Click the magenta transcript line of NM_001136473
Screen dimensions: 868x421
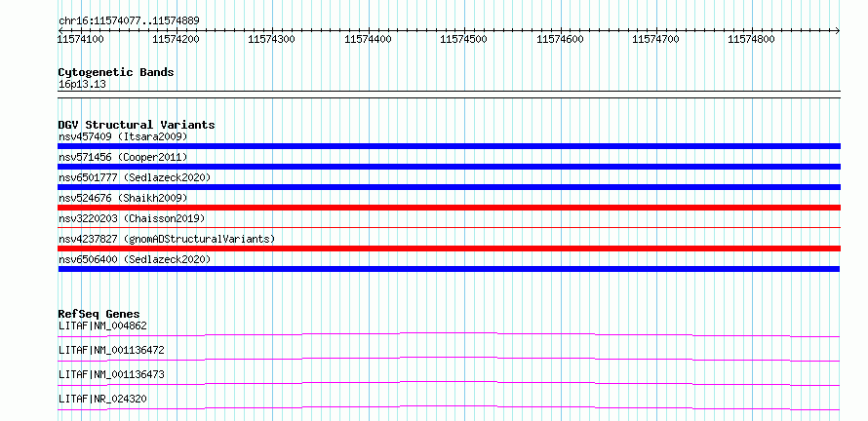pos(449,383)
